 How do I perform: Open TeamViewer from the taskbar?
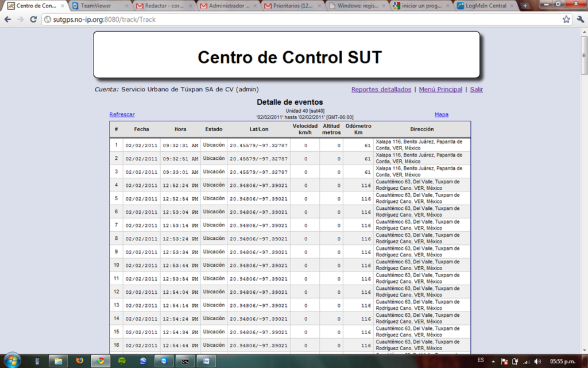click(x=164, y=361)
